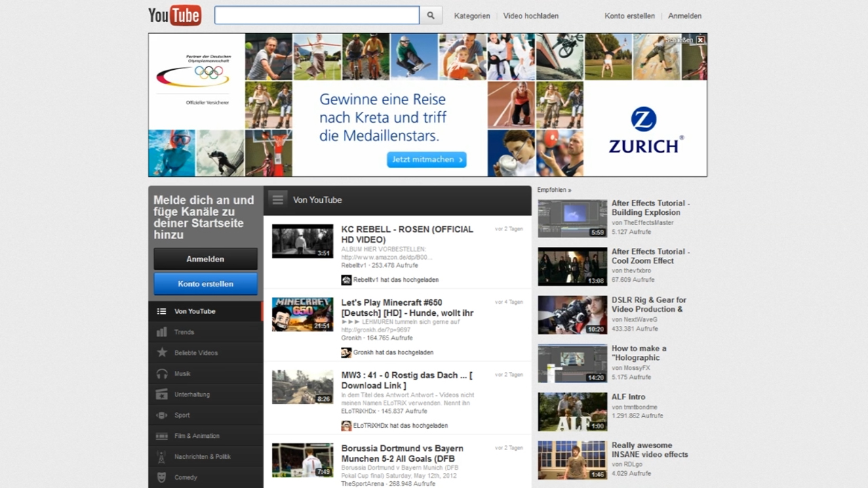The height and width of the screenshot is (488, 868).
Task: Open Borussia Dortmund vs Bayern thumbnail
Action: [302, 460]
